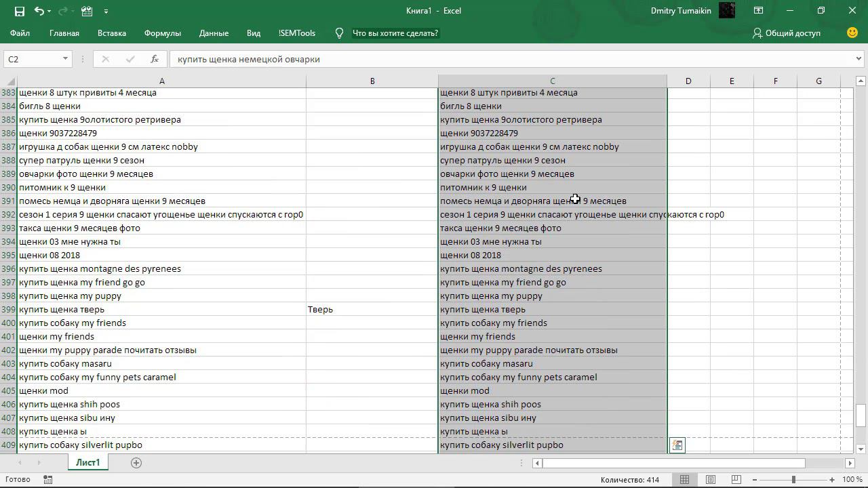This screenshot has width=868, height=488.
Task: Click previous sheet navigation arrow
Action: click(20, 462)
